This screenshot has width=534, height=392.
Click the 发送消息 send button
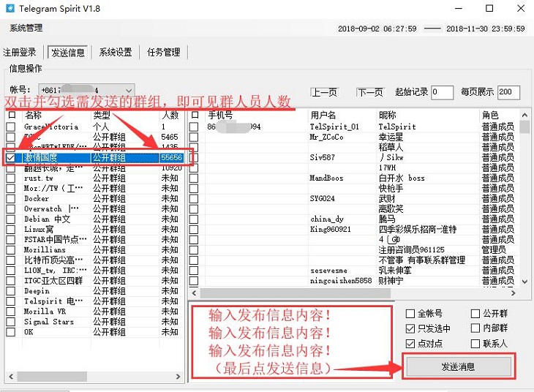[x=459, y=367]
